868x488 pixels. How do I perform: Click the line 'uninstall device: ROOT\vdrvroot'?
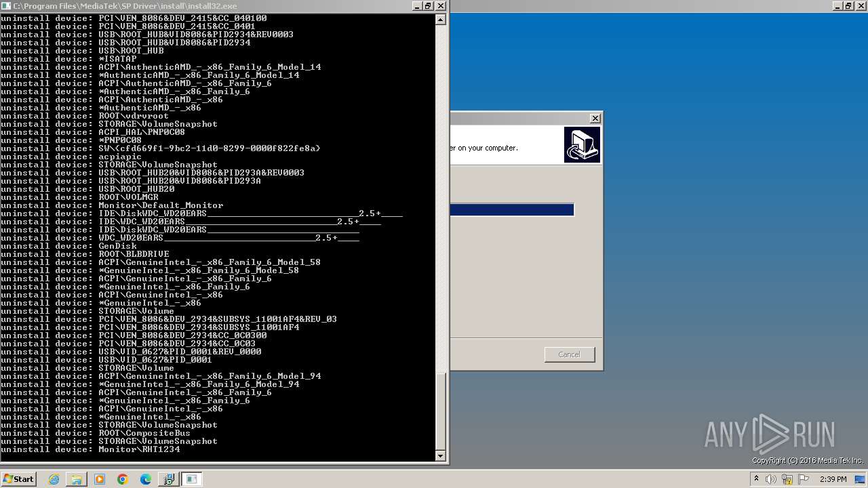(85, 116)
